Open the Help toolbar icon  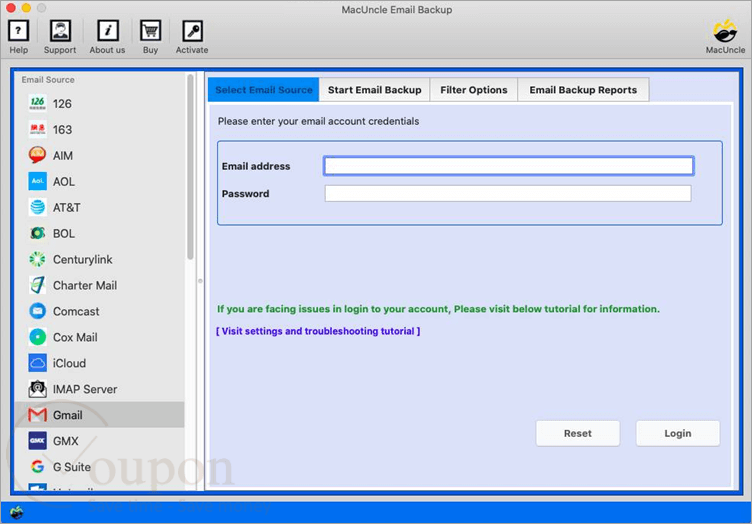pos(19,31)
